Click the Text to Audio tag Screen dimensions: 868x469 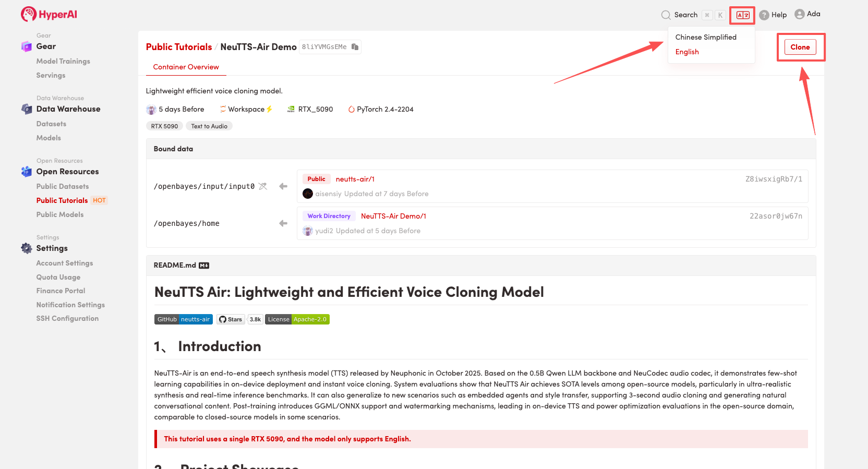(209, 126)
